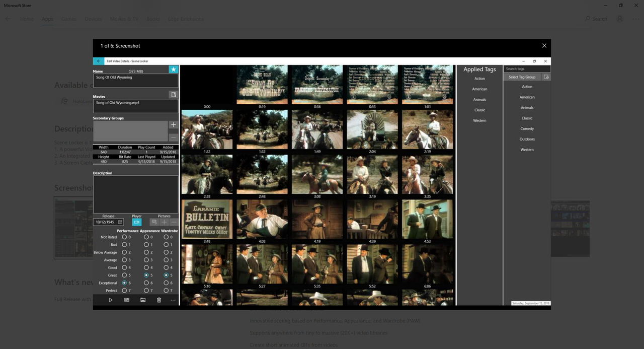Open Apps tab in Microsoft Store
Viewport: 644px width, 349px height.
coord(47,19)
